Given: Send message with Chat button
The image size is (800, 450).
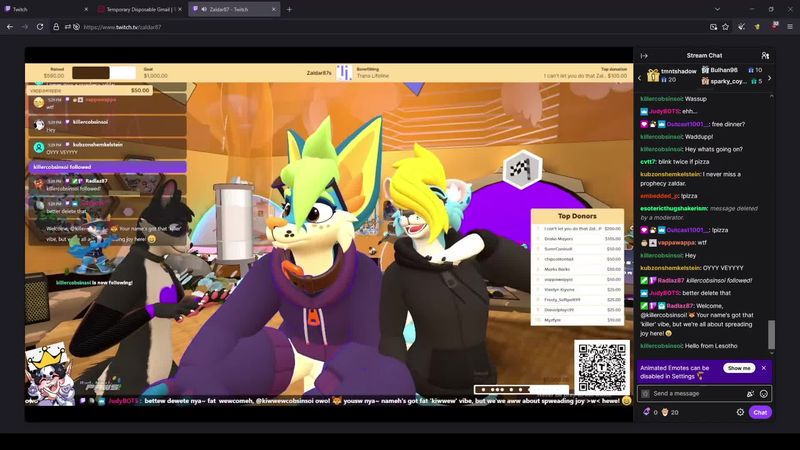Looking at the screenshot, I should pyautogui.click(x=760, y=412).
